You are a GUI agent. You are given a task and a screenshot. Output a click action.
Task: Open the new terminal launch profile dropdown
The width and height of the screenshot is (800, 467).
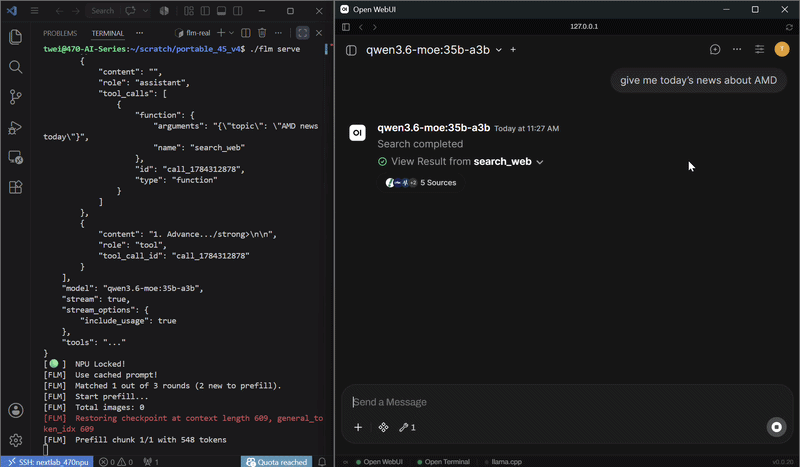click(x=231, y=33)
